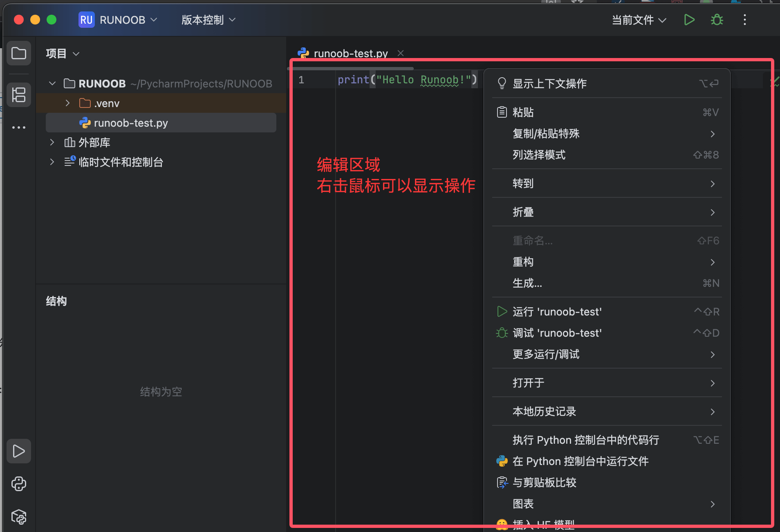Open the Project tool window folder icon
Screen dimensions: 780x532
19,53
